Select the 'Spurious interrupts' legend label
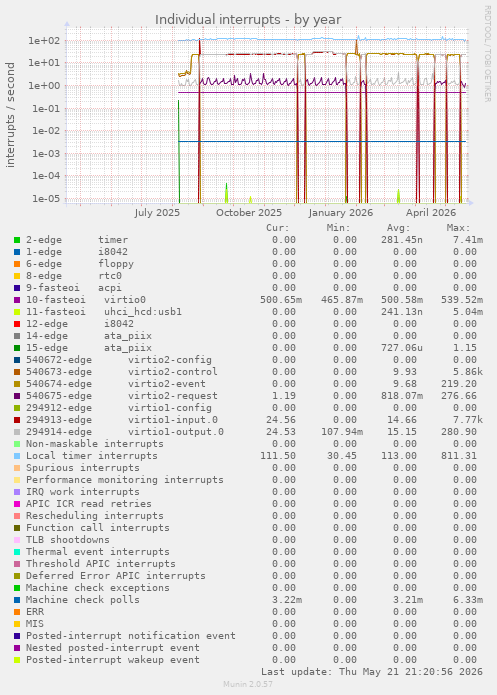The image size is (497, 695). (x=82, y=468)
